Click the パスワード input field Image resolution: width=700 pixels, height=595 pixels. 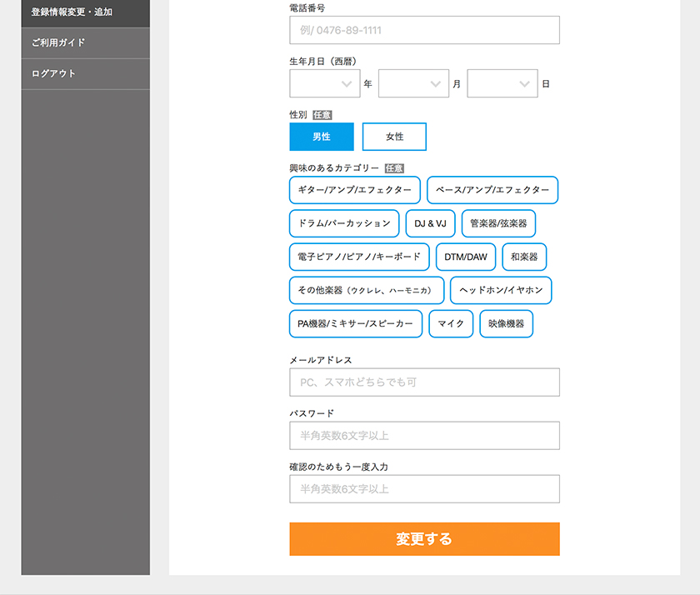tap(424, 436)
